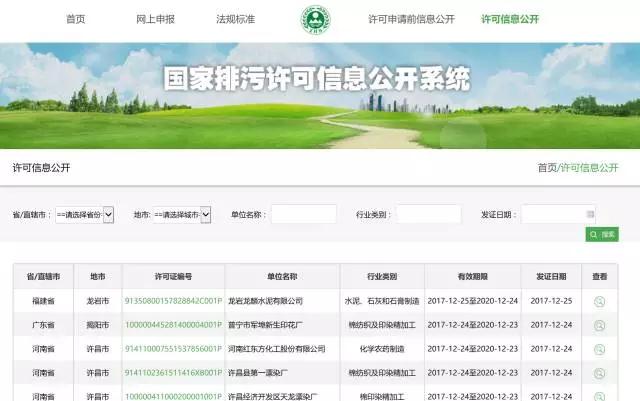Go to the 网上申报 menu item
The image size is (640, 401).
(154, 20)
